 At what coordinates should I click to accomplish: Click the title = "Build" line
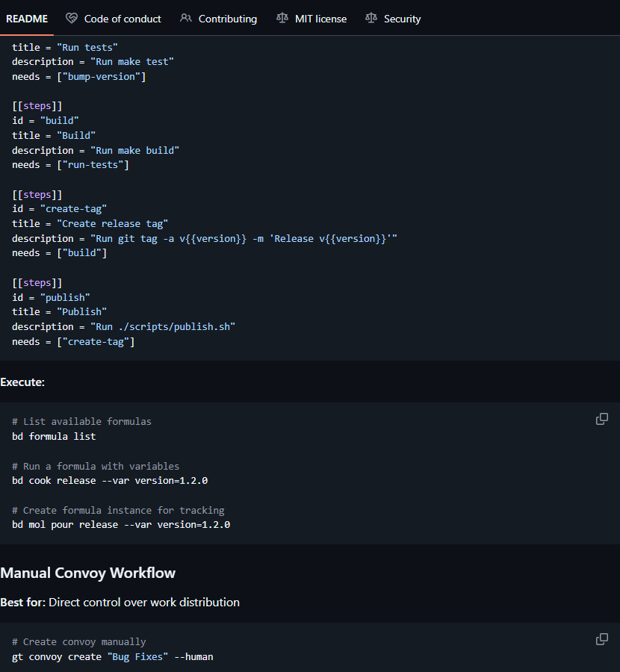pos(54,135)
